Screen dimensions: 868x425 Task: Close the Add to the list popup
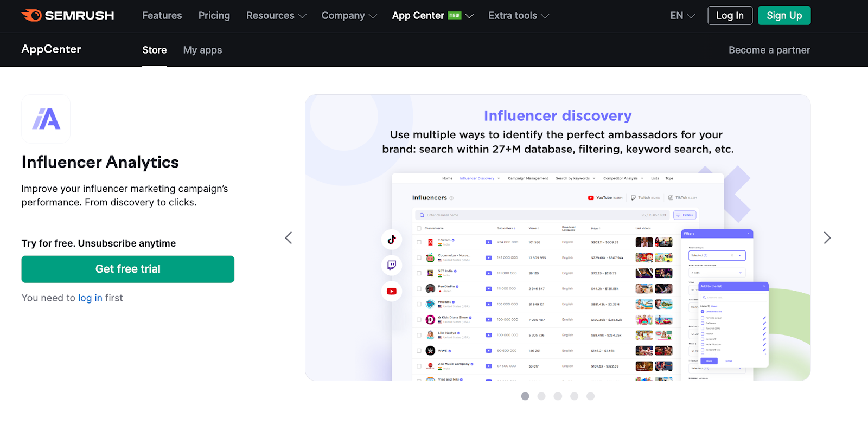[764, 286]
